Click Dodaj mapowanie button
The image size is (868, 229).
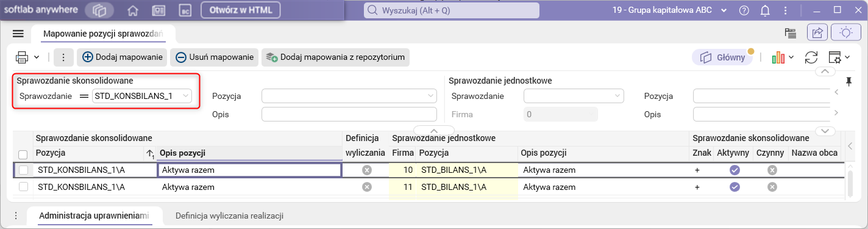point(123,57)
